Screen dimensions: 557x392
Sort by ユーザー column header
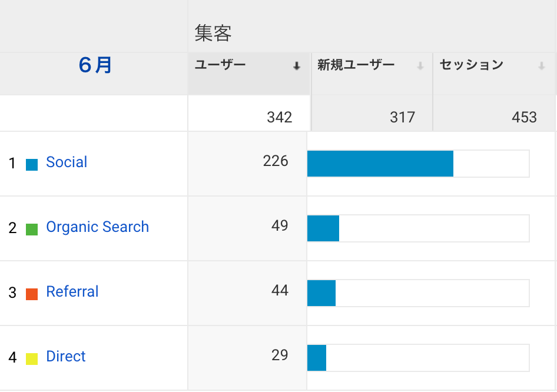click(220, 65)
